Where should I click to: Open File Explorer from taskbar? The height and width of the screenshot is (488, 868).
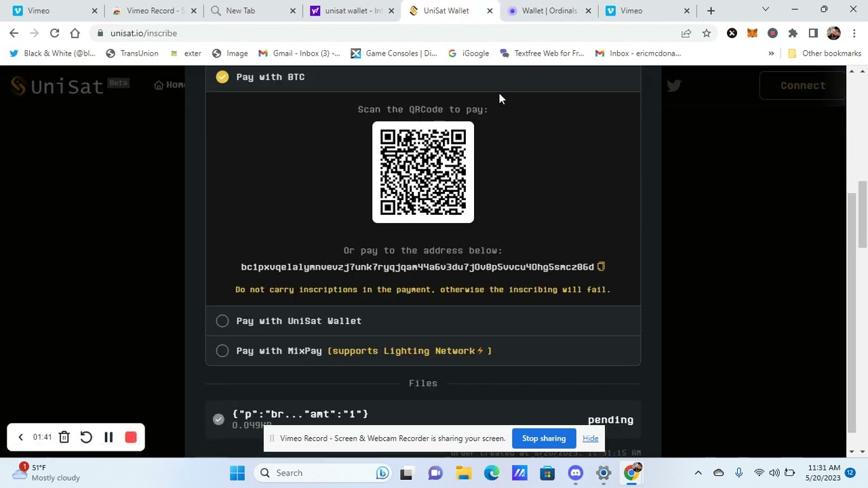[463, 473]
